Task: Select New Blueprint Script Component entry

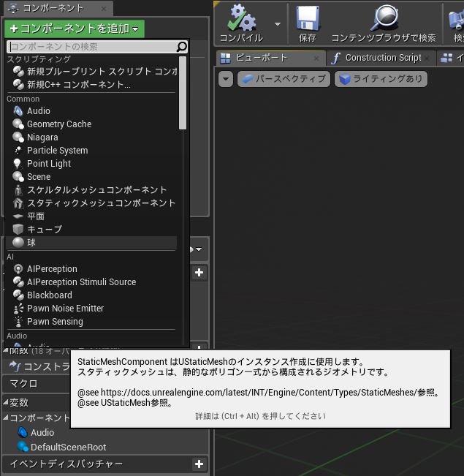Action: [95, 72]
